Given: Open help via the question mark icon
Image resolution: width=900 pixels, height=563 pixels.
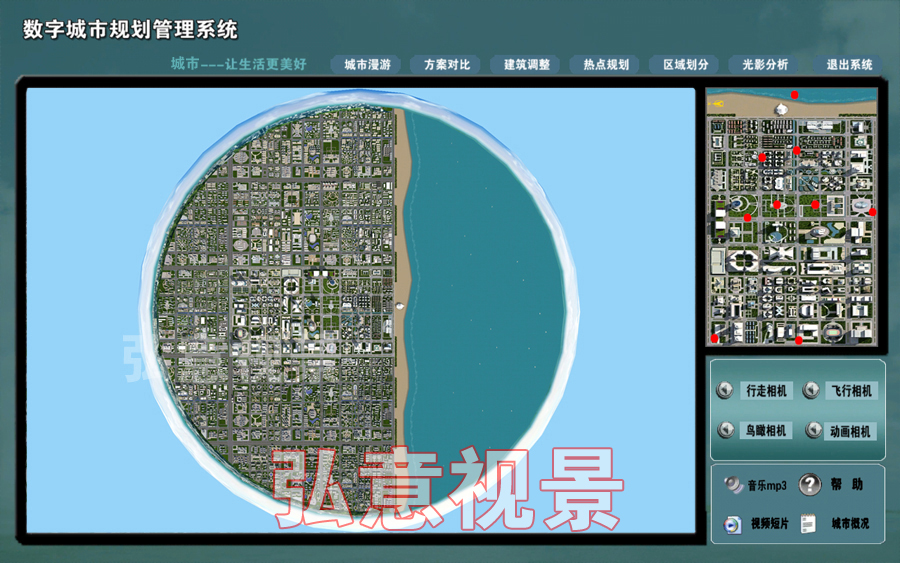Looking at the screenshot, I should [x=810, y=485].
